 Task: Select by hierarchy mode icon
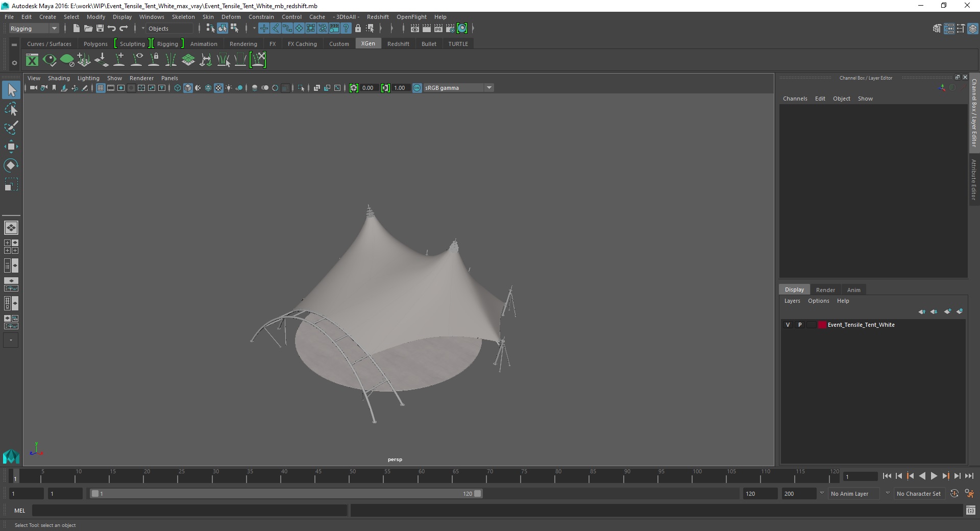point(210,29)
